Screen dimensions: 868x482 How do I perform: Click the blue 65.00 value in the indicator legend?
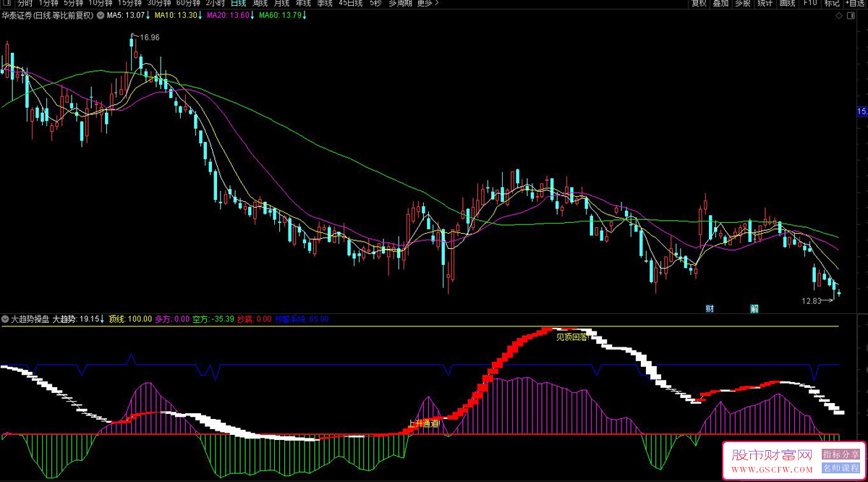(x=319, y=318)
